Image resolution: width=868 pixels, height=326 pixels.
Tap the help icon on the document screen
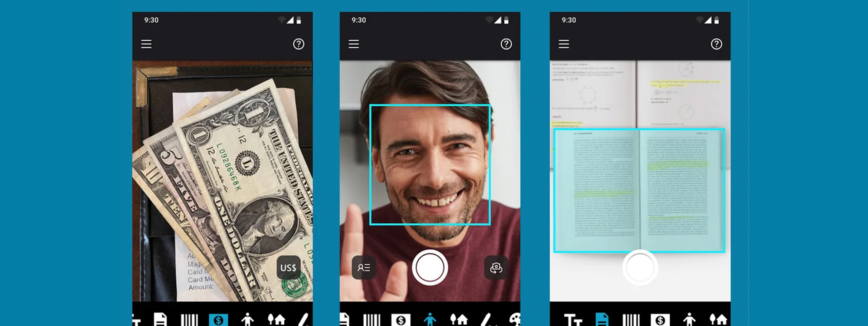716,44
